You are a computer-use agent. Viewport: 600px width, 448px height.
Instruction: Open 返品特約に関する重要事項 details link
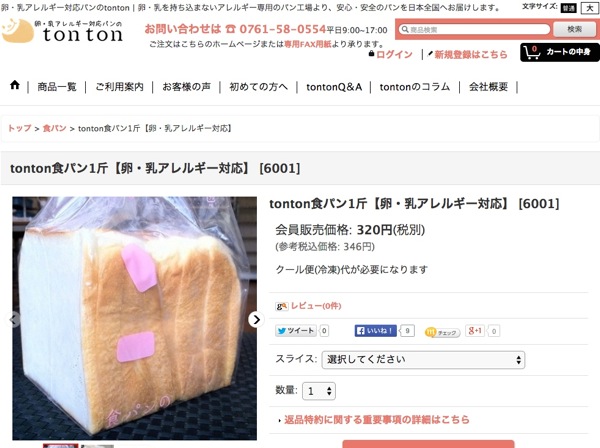[377, 420]
